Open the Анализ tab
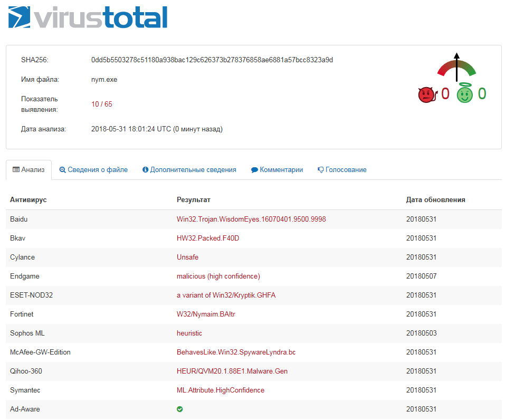 (28, 170)
